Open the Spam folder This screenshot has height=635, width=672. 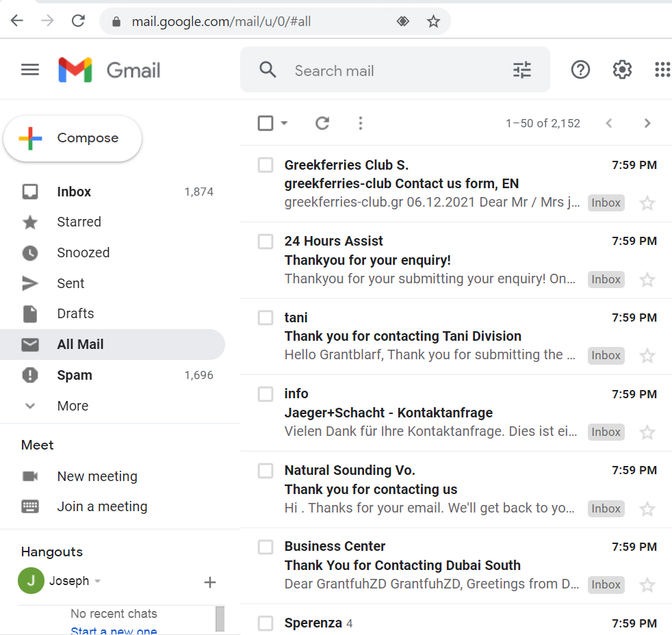click(x=75, y=375)
